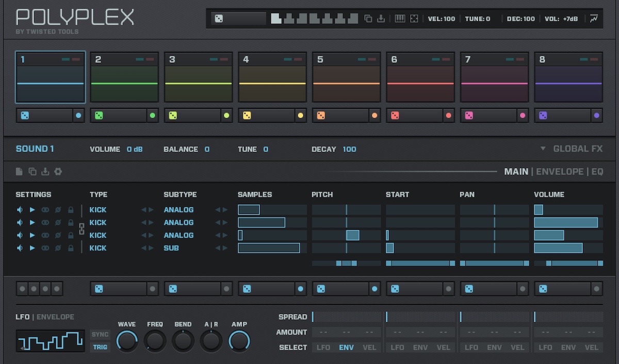Step to next subtype on SUB row
The width and height of the screenshot is (619, 364).
(225, 248)
